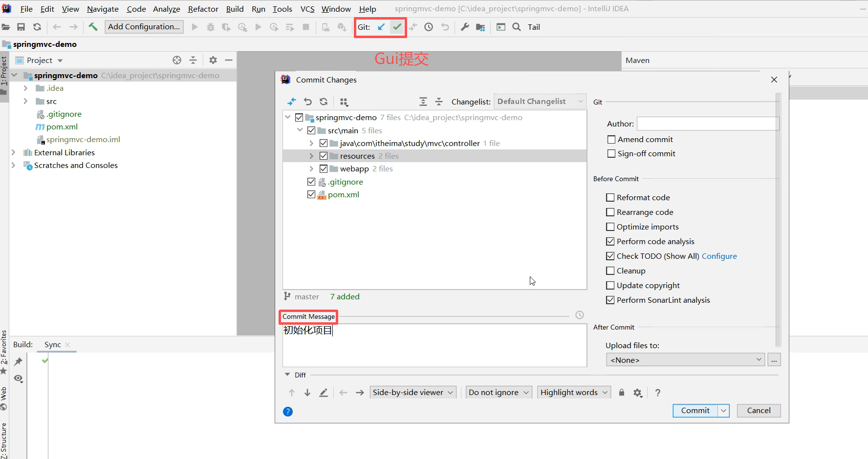
Task: Uncheck Check TODO (Show All)
Action: 610,256
